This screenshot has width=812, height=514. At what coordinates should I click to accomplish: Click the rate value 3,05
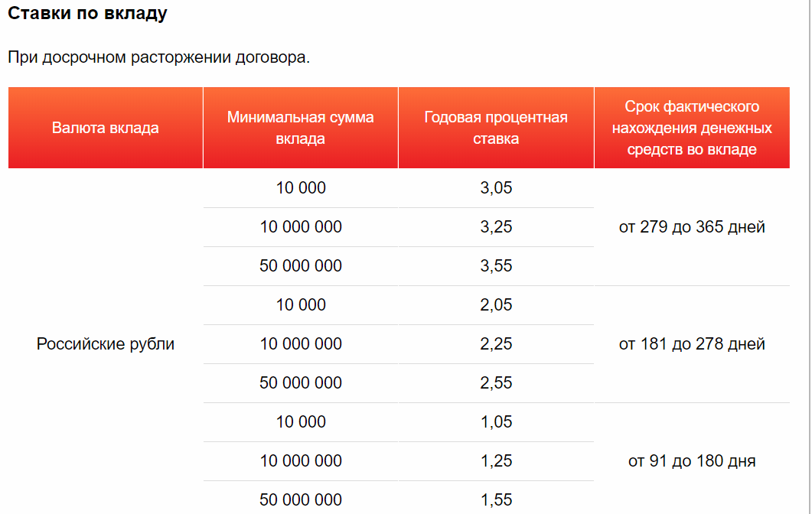[x=496, y=188]
